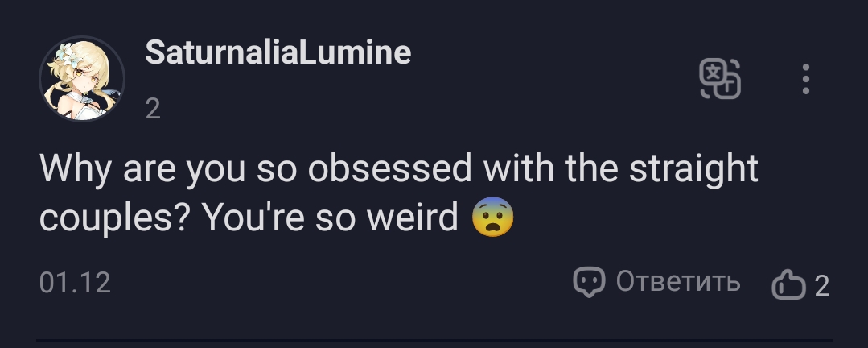This screenshot has height=348, width=868.
Task: Click the word "obsessed" in the comment
Action: (x=391, y=169)
